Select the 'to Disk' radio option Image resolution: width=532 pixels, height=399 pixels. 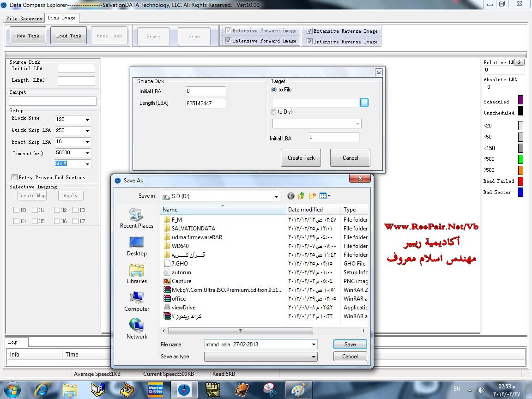click(x=274, y=112)
